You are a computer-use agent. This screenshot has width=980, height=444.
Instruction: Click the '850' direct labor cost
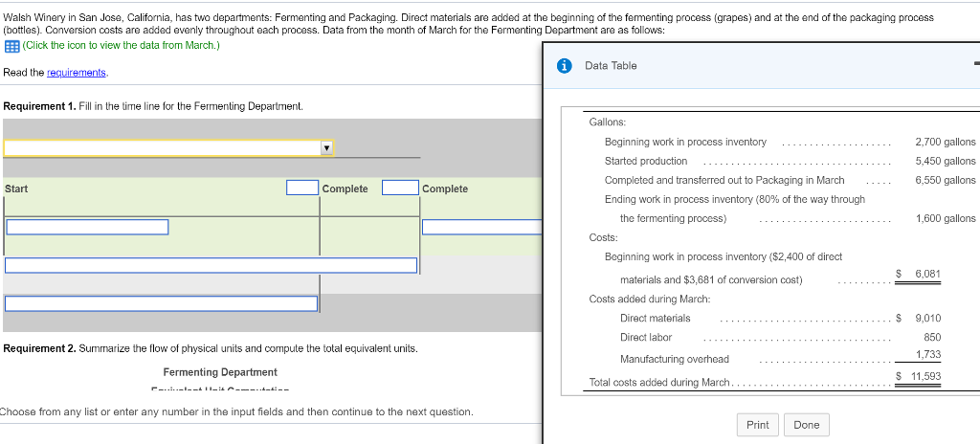[932, 337]
